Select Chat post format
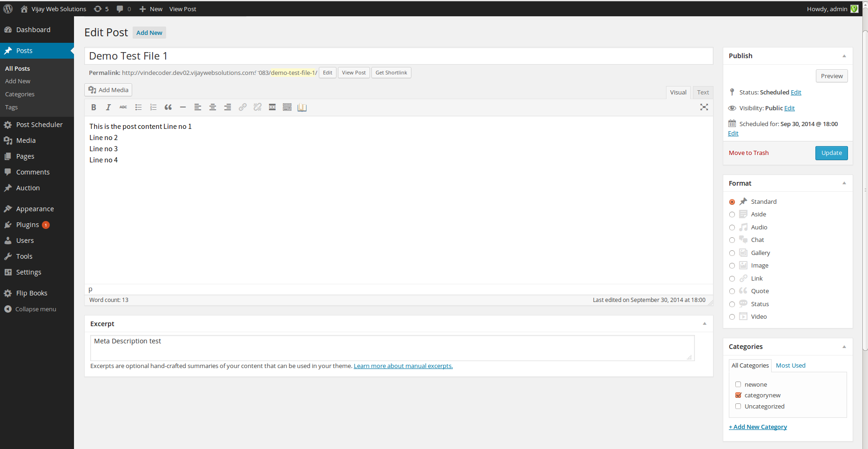This screenshot has width=868, height=449. (x=732, y=240)
